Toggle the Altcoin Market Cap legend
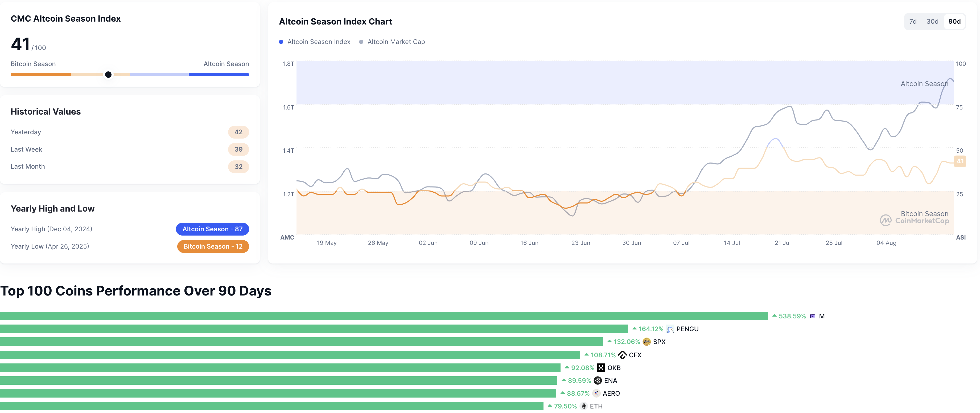The height and width of the screenshot is (413, 980). (392, 42)
